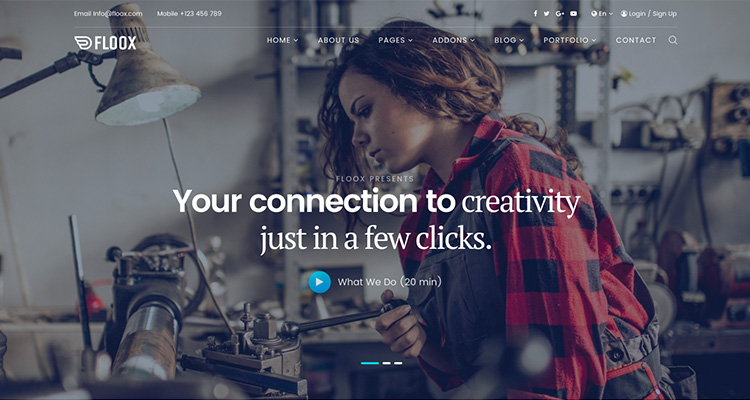
Task: Click the FLOOX logo
Action: tap(105, 43)
